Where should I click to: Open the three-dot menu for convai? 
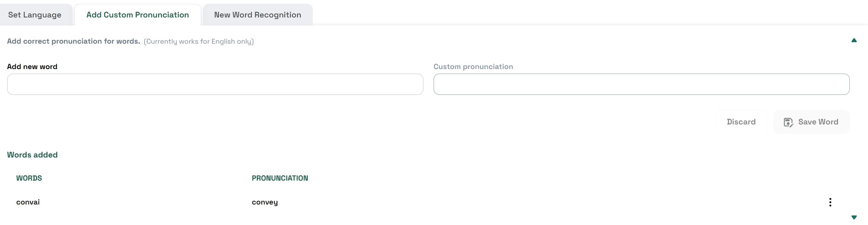[x=830, y=202]
